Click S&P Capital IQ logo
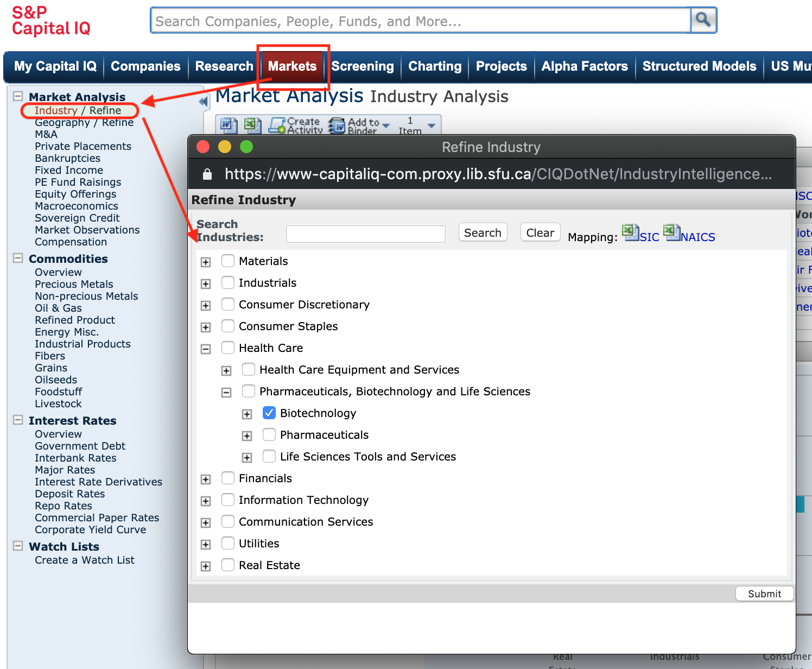812x669 pixels. pyautogui.click(x=51, y=21)
